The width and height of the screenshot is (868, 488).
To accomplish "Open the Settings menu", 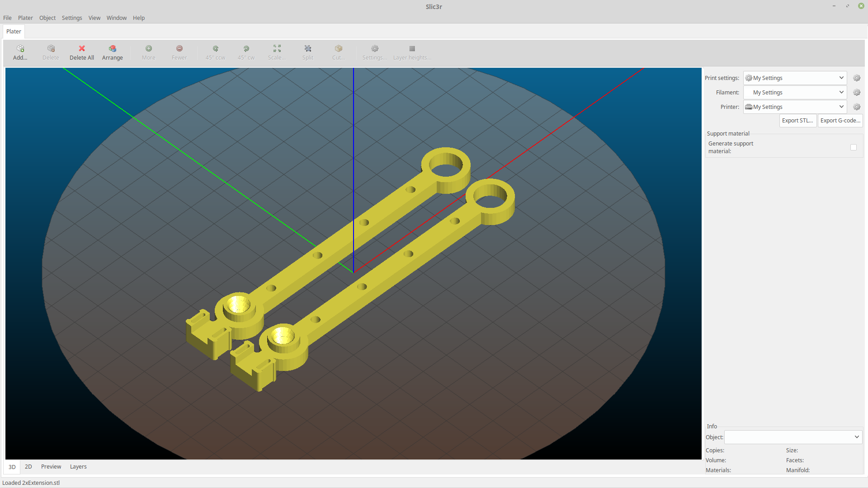I will tap(72, 18).
